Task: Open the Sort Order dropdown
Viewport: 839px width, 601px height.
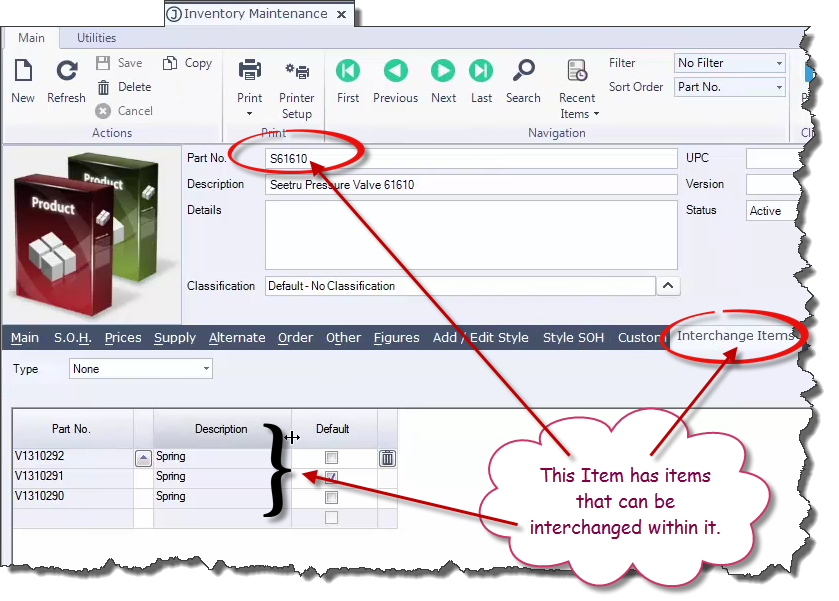Action: [730, 87]
